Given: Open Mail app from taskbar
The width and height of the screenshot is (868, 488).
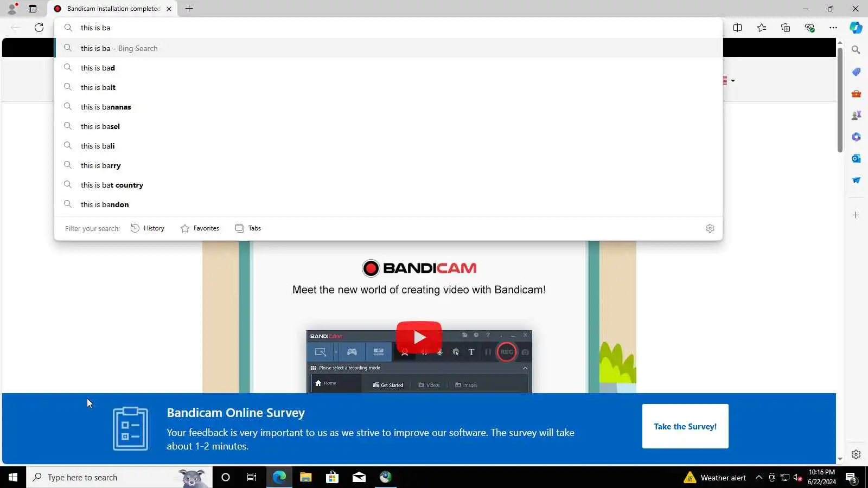Looking at the screenshot, I should pos(359,477).
